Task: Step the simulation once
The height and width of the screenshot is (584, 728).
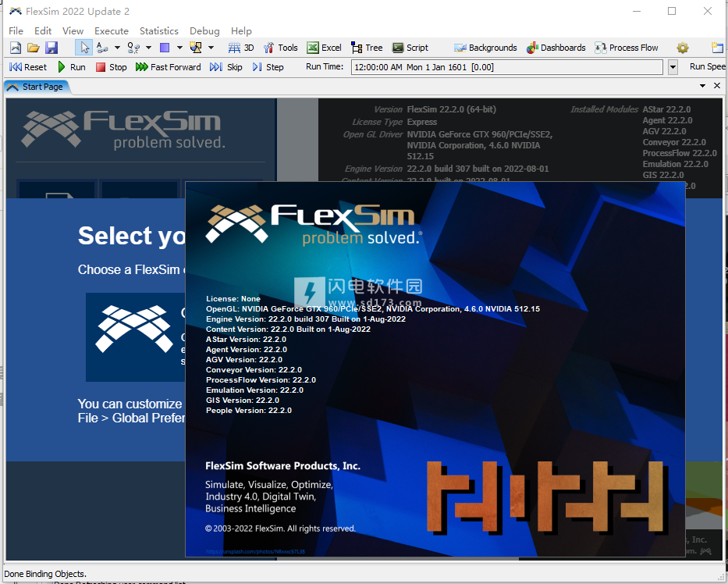Action: (x=268, y=67)
